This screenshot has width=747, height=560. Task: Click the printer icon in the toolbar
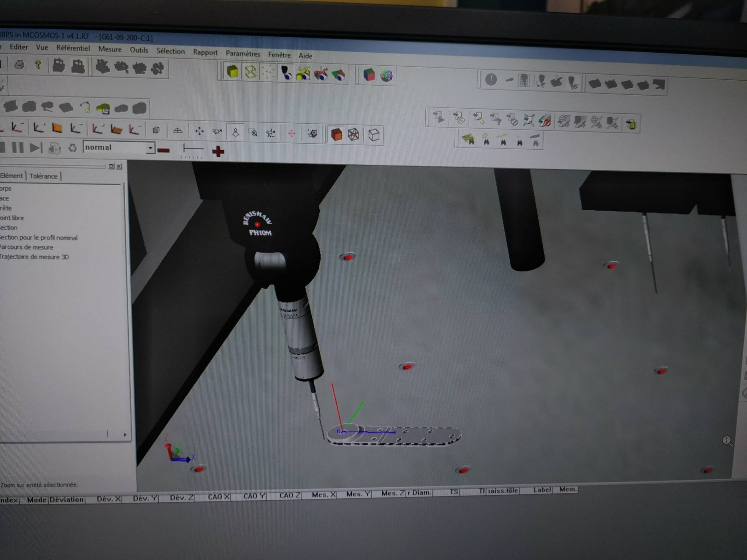19,64
